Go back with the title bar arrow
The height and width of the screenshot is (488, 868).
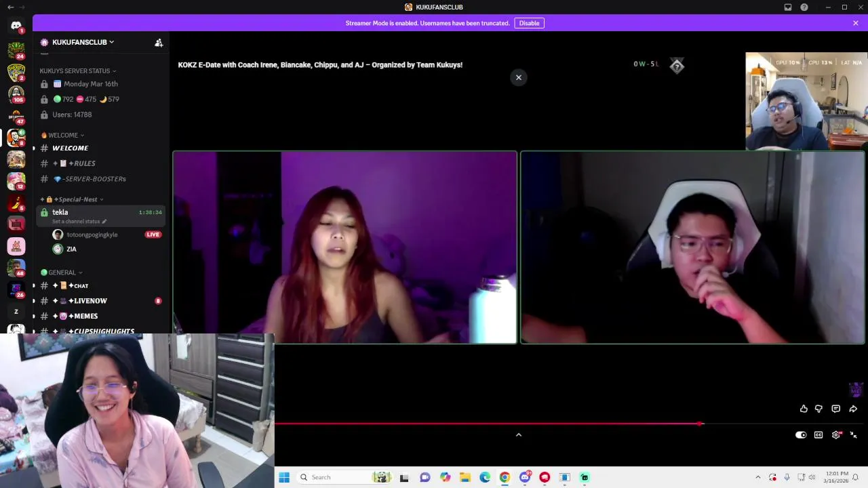point(10,7)
